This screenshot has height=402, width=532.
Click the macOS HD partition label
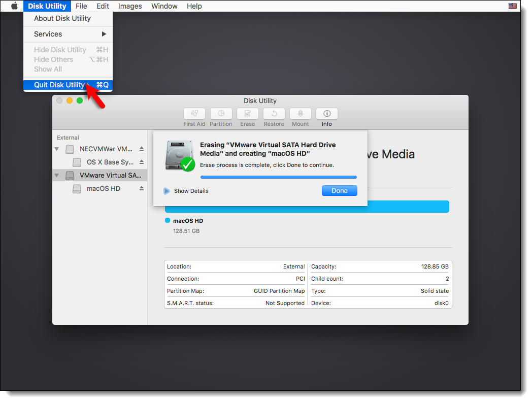coord(188,221)
